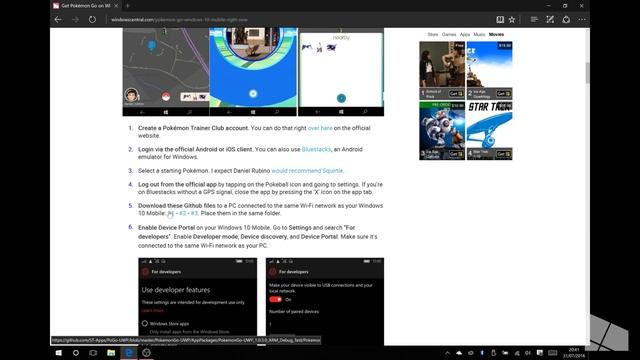Click the 'Use developer features' phone screenshot
The image size is (640, 360).
[x=198, y=301]
